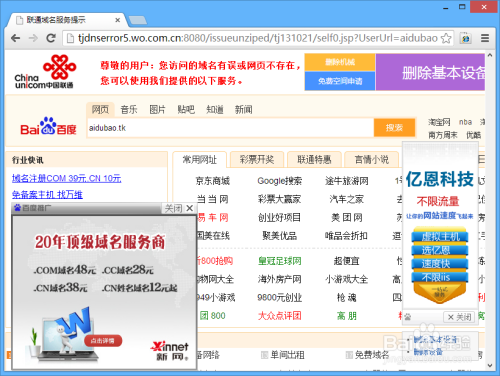The width and height of the screenshot is (500, 376).
Task: Switch to the 常用网址 tab
Action: [200, 160]
